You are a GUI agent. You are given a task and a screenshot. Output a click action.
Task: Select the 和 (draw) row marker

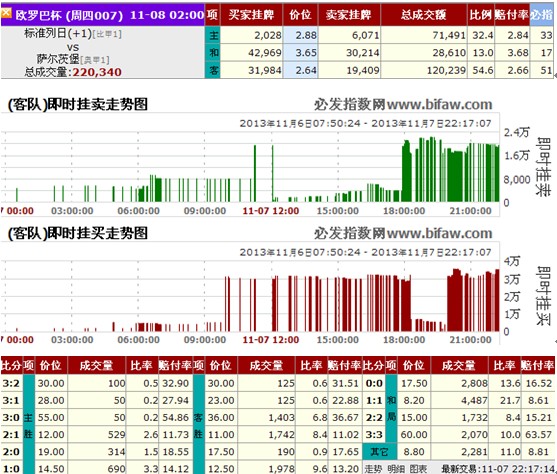tap(213, 53)
